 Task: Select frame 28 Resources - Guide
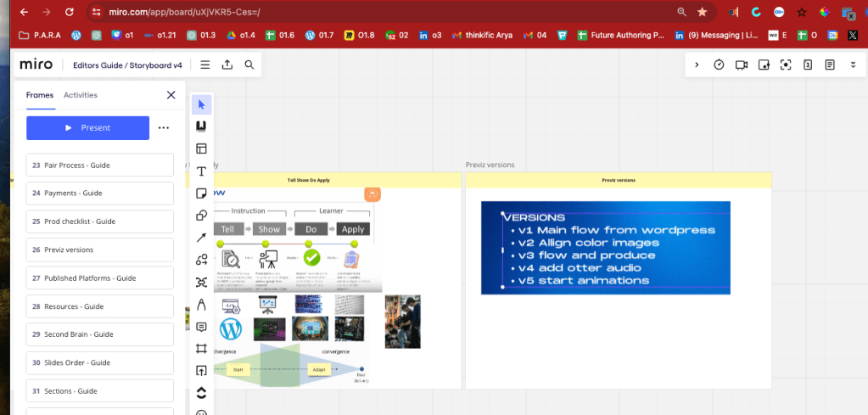click(x=99, y=306)
